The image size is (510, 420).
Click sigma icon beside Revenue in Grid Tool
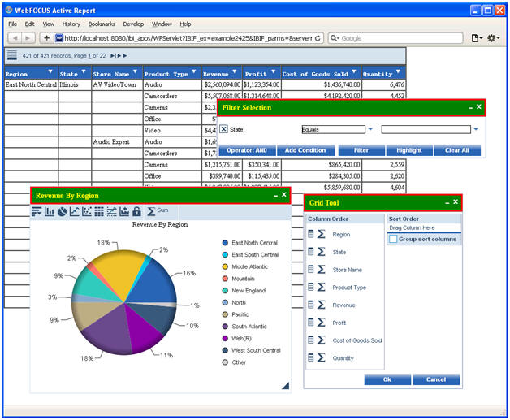tap(322, 305)
